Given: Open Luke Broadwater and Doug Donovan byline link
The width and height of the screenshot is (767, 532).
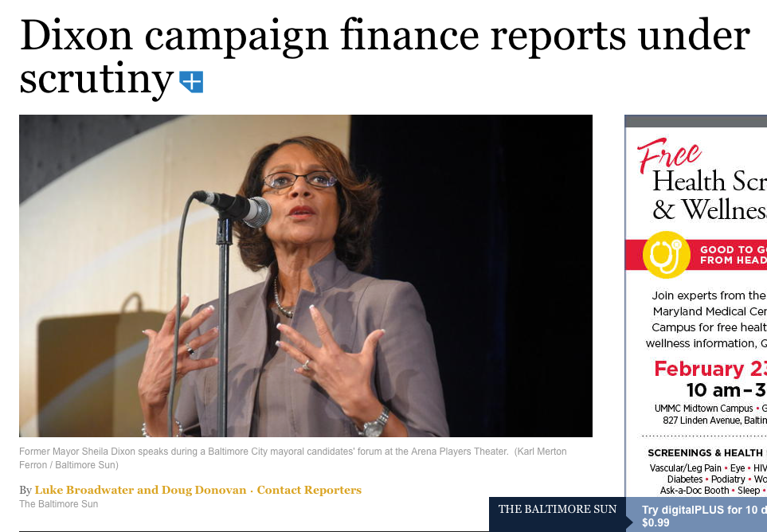Looking at the screenshot, I should [140, 490].
